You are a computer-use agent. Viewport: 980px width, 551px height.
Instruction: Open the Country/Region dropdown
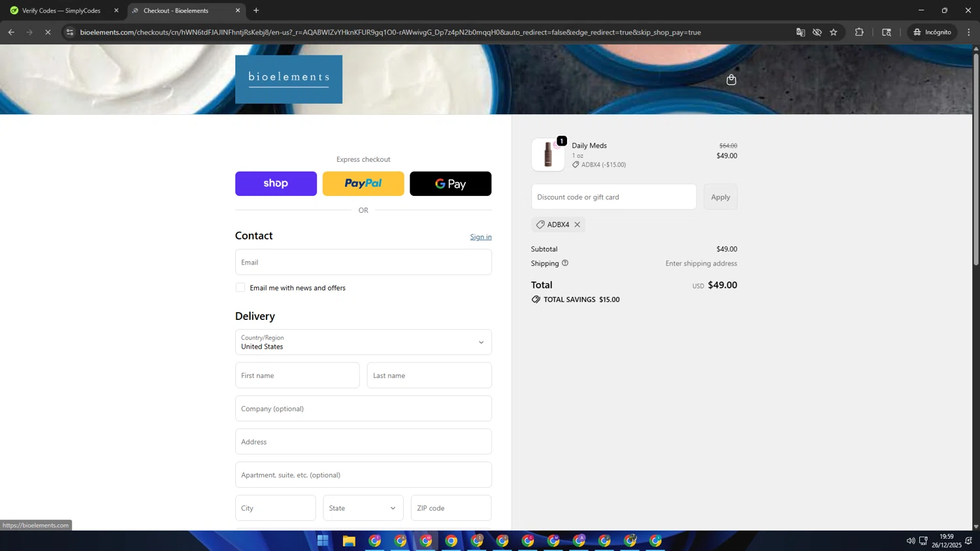coord(363,342)
